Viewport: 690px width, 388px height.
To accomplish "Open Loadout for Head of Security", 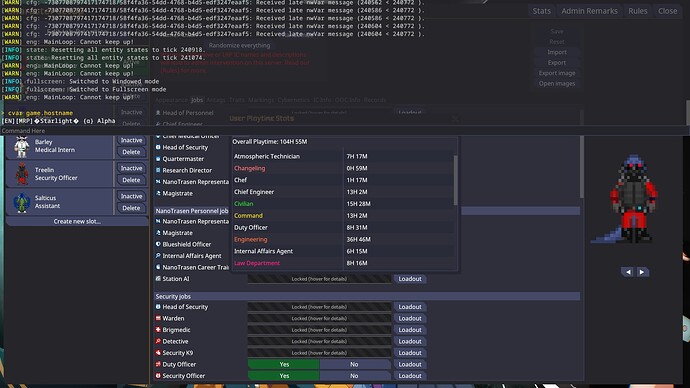I will pos(410,307).
